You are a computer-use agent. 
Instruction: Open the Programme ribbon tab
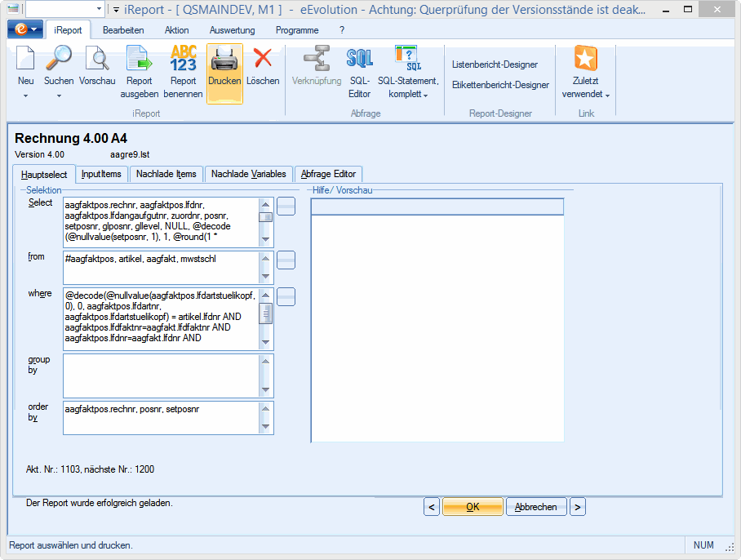297,30
